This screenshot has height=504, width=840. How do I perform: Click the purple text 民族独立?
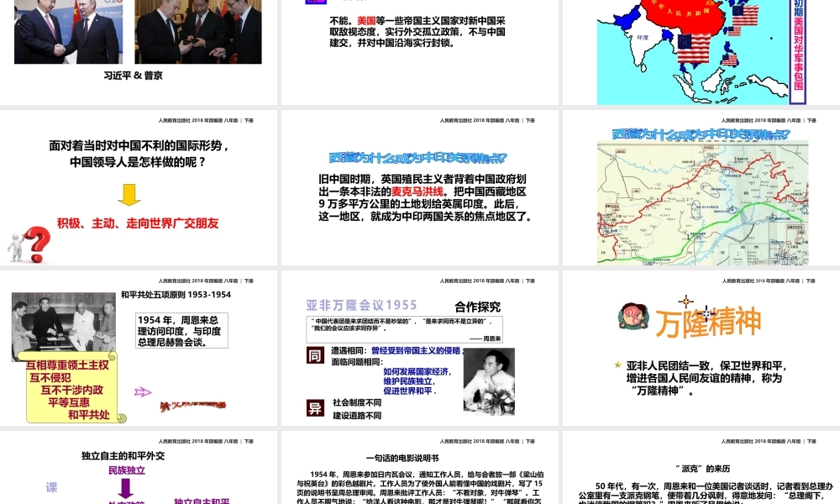[x=127, y=470]
